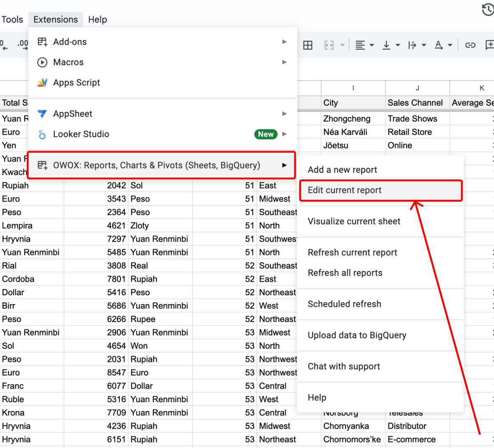Open Chat with support
Viewport: 494px width, 448px height.
[x=380, y=367]
